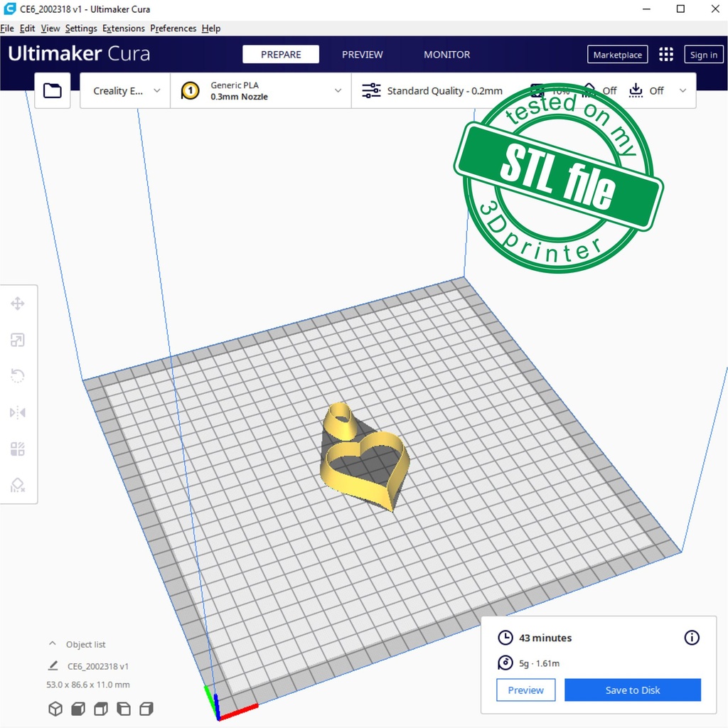Viewport: 728px width, 728px height.
Task: Click the Open File folder icon
Action: pyautogui.click(x=53, y=91)
